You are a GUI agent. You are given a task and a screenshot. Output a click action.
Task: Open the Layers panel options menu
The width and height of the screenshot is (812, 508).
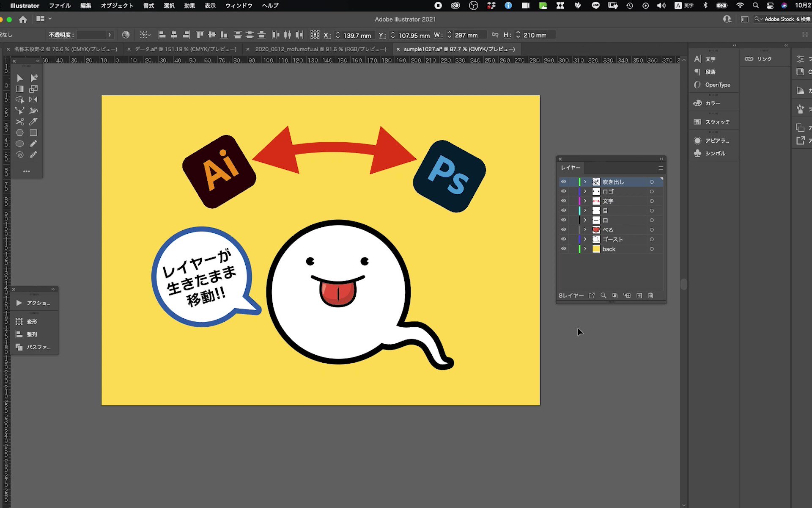[x=661, y=168]
